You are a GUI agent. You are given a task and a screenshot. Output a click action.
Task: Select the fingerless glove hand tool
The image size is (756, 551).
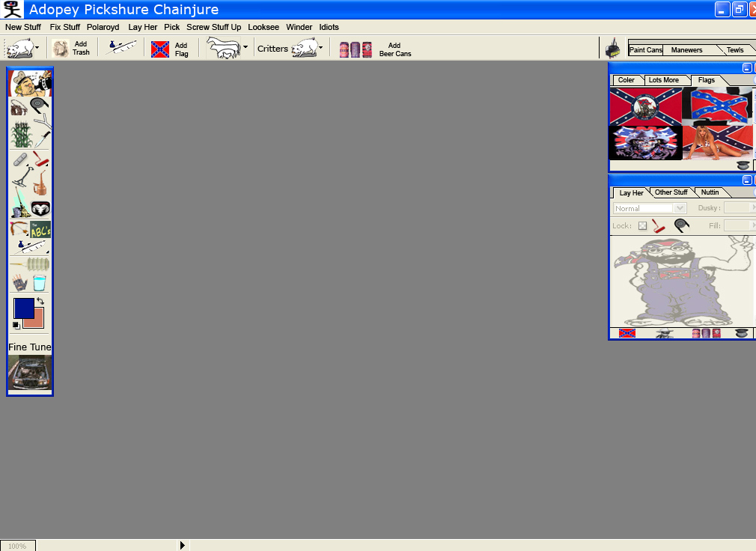pos(19,283)
